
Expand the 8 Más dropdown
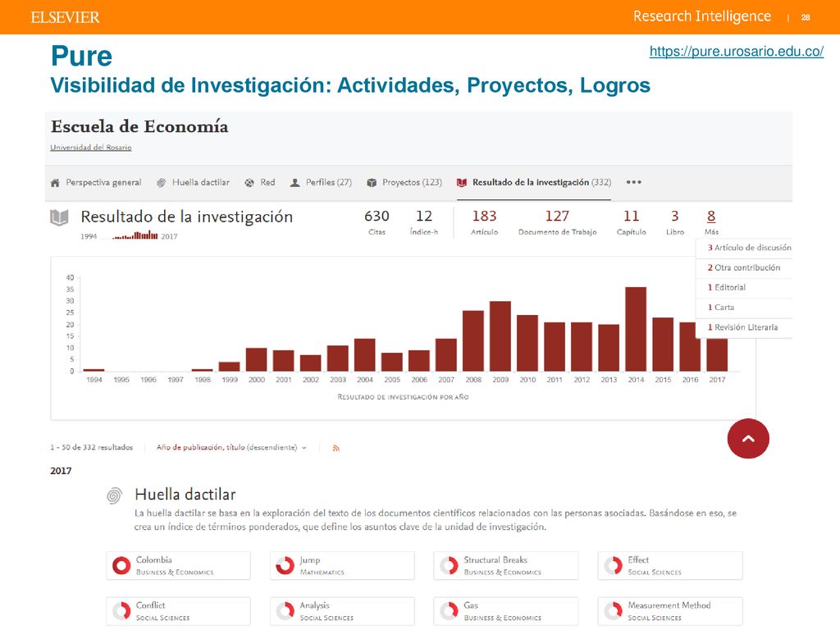pyautogui.click(x=711, y=221)
